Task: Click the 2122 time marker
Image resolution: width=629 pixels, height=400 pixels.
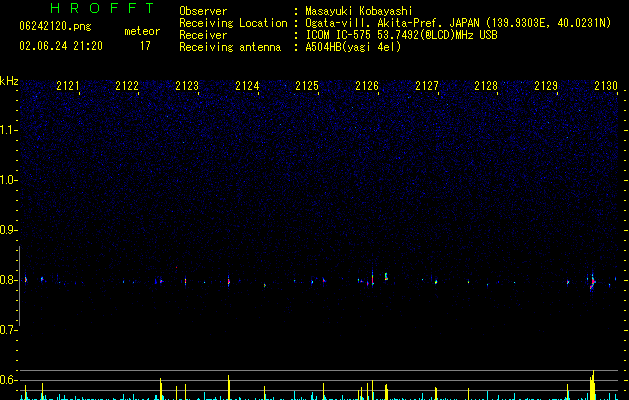Action: point(127,86)
